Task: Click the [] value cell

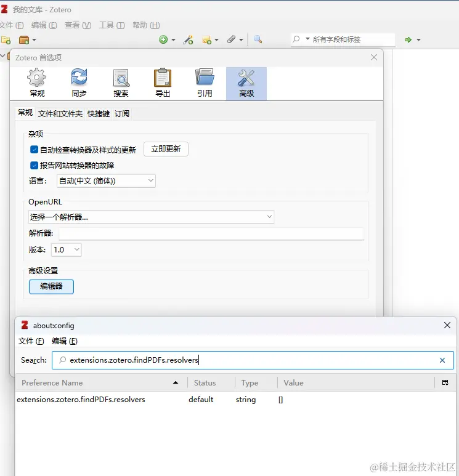Action: tap(281, 400)
